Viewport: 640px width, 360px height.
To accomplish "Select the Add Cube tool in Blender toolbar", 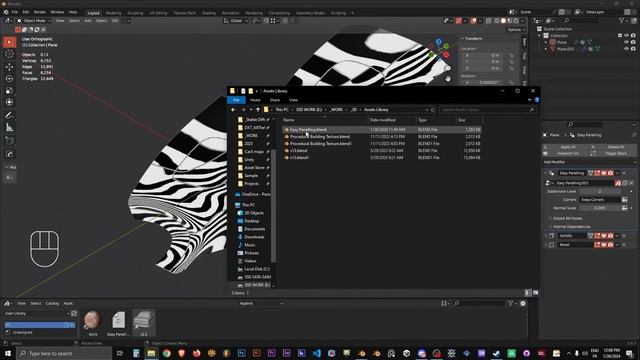I will 9,141.
